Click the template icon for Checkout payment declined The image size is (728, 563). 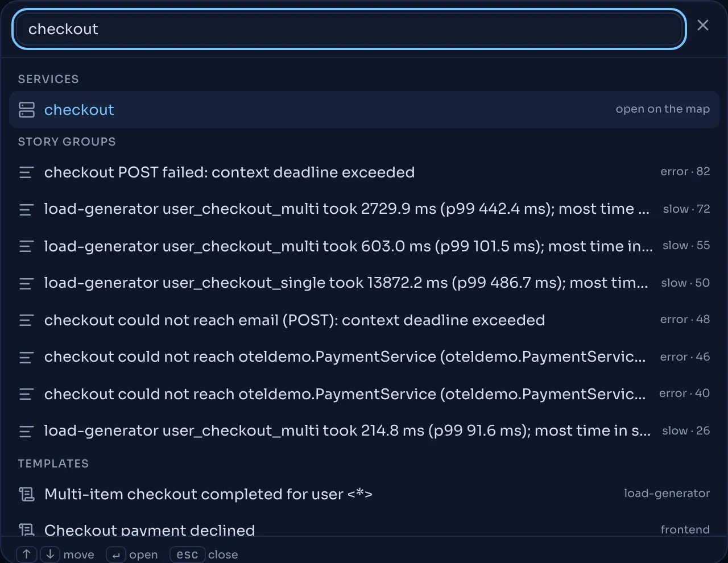pyautogui.click(x=27, y=530)
